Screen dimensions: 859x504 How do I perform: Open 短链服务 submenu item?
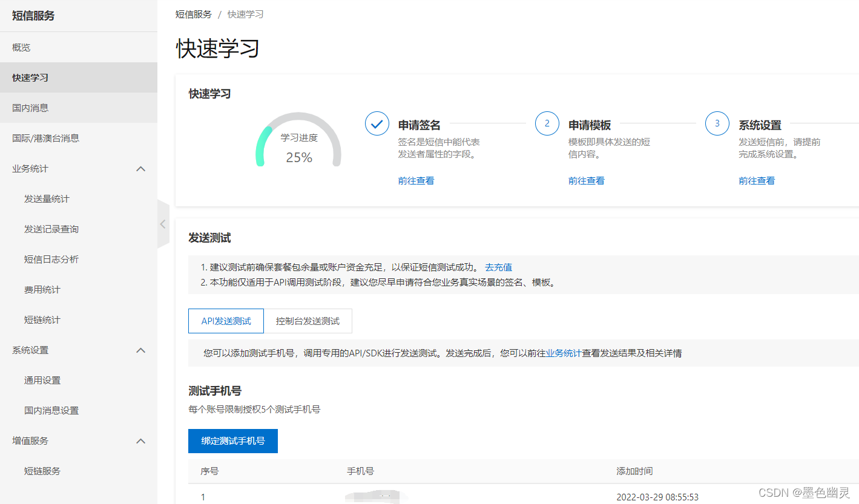click(79, 471)
